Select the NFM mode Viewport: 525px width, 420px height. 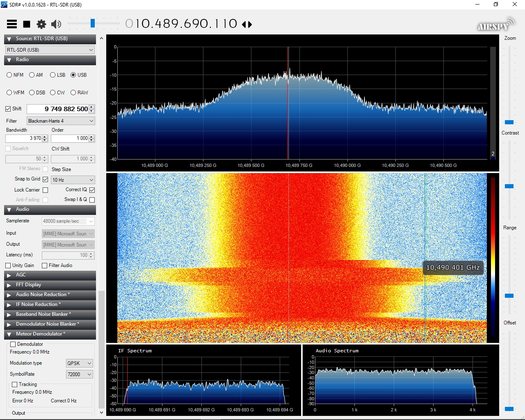click(9, 75)
